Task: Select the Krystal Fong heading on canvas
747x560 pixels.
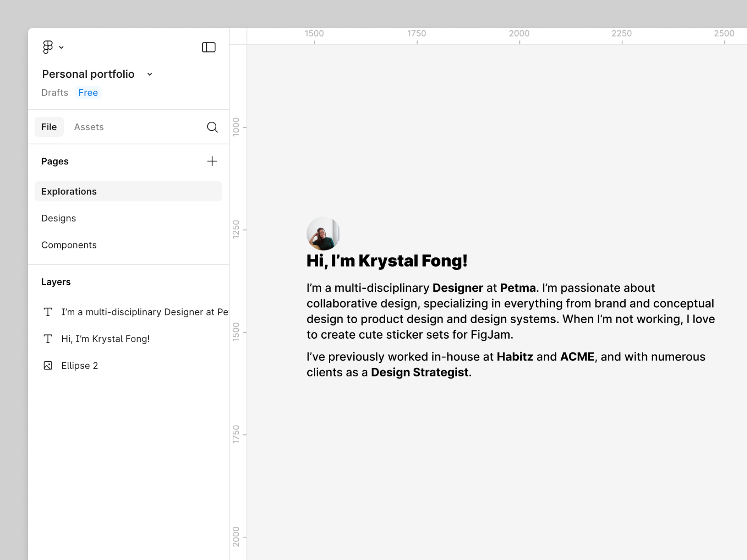Action: click(x=387, y=261)
